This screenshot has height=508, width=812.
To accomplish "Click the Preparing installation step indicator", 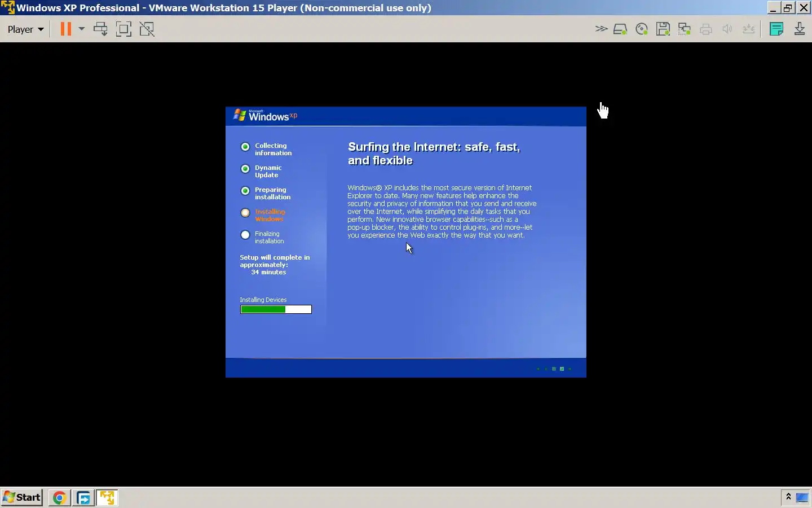I will click(x=245, y=191).
